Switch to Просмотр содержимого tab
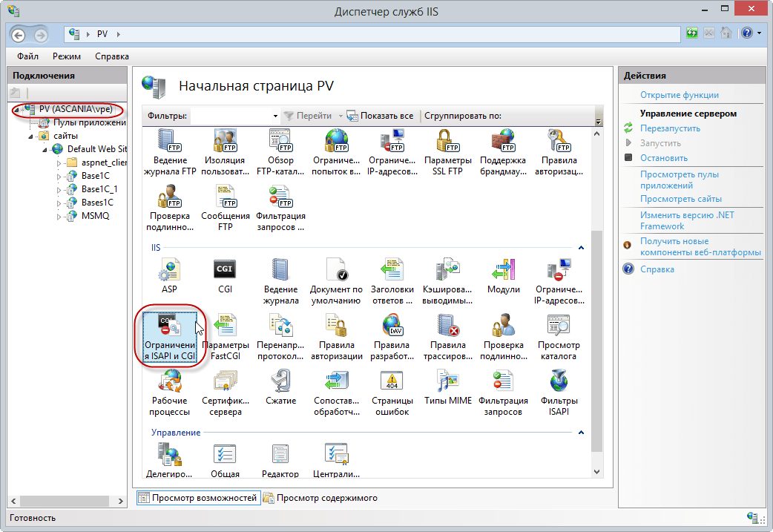Image resolution: width=773 pixels, height=532 pixels. pyautogui.click(x=320, y=498)
